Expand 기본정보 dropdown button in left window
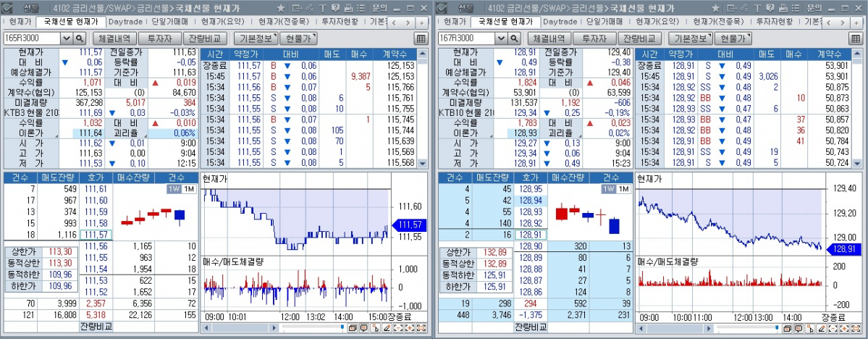This screenshot has height=339, width=868. click(x=256, y=38)
